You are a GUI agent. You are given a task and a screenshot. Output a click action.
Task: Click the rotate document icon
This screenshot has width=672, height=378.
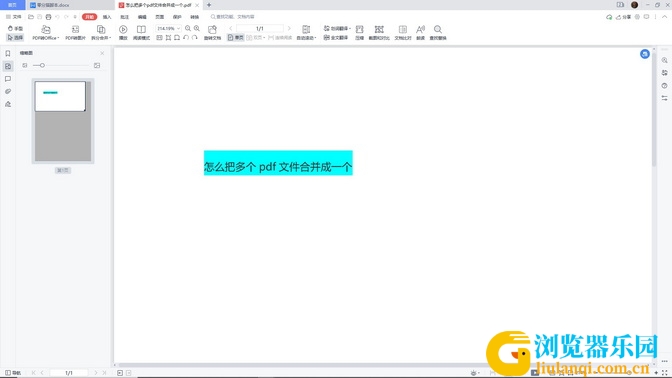tap(212, 33)
